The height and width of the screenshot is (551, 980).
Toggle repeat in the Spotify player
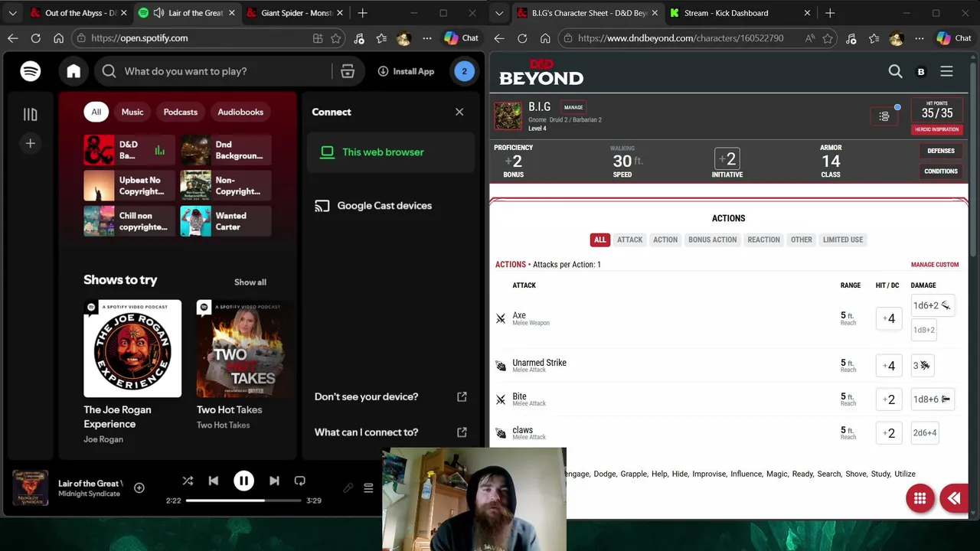pos(300,481)
